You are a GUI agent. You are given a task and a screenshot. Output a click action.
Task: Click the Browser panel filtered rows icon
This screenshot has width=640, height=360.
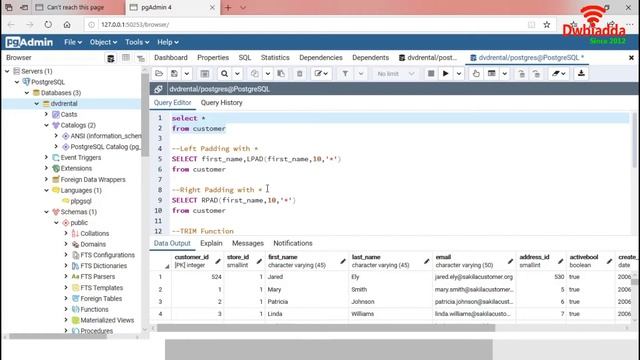click(141, 58)
